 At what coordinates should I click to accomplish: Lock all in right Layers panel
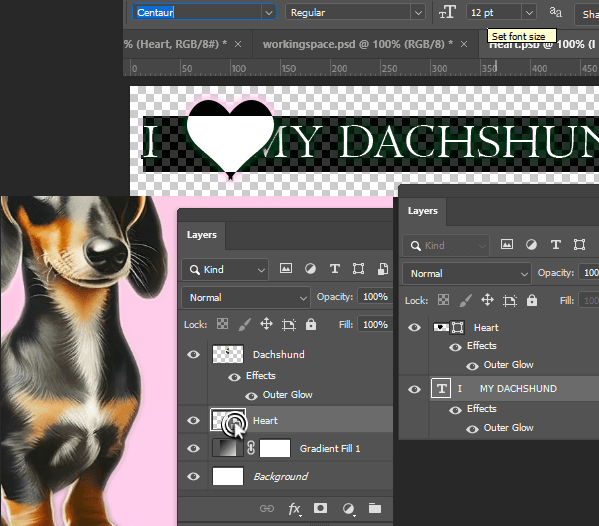pyautogui.click(x=532, y=300)
